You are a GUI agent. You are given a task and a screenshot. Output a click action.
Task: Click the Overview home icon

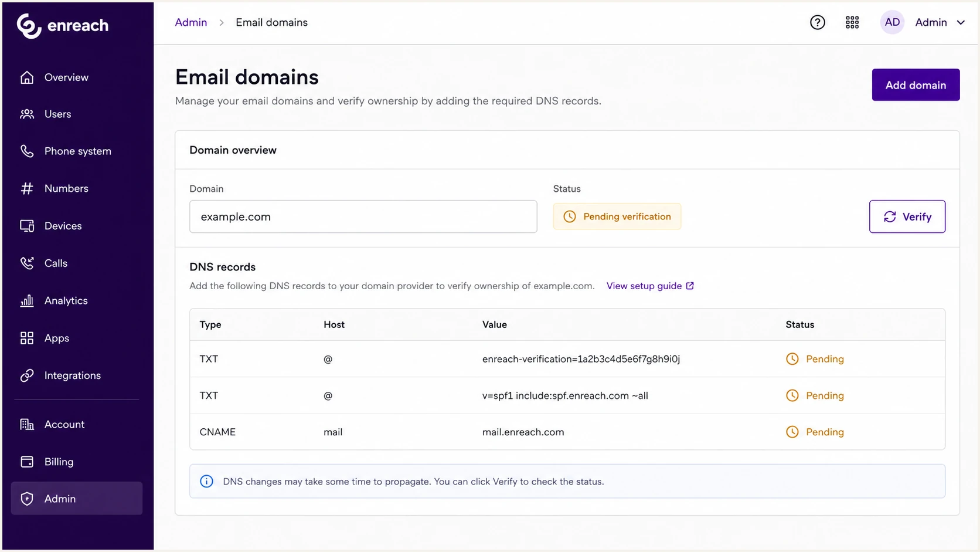(x=27, y=77)
